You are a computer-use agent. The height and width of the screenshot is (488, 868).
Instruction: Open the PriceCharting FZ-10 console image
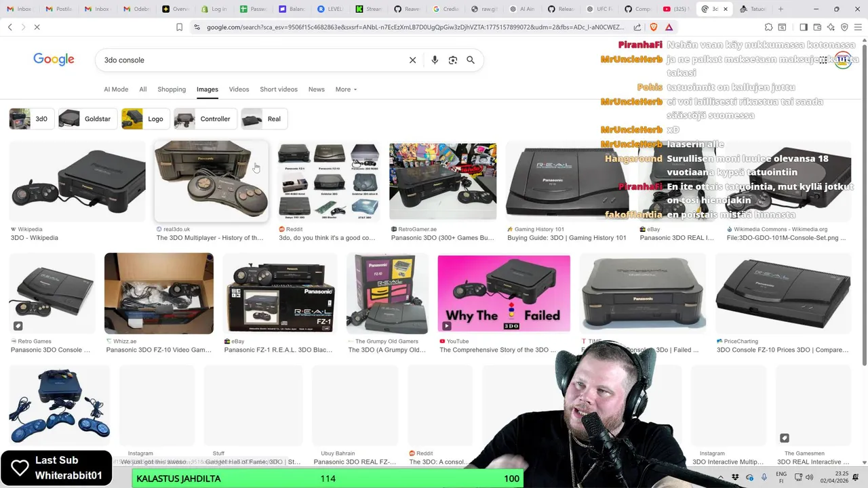783,293
